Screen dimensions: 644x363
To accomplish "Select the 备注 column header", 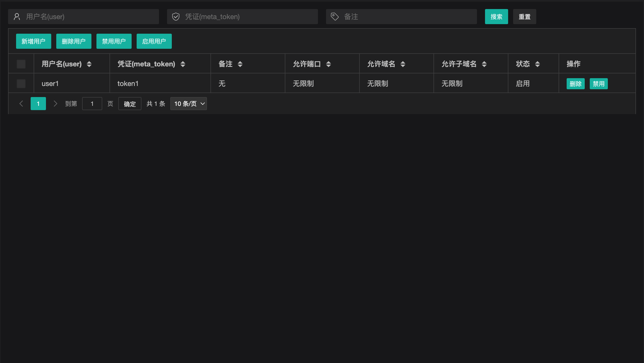I will click(226, 64).
